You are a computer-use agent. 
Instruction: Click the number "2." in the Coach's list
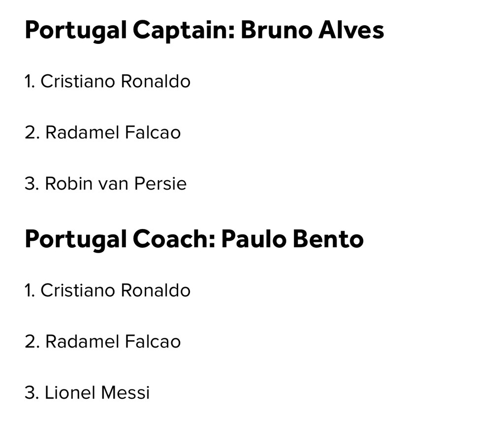(31, 341)
